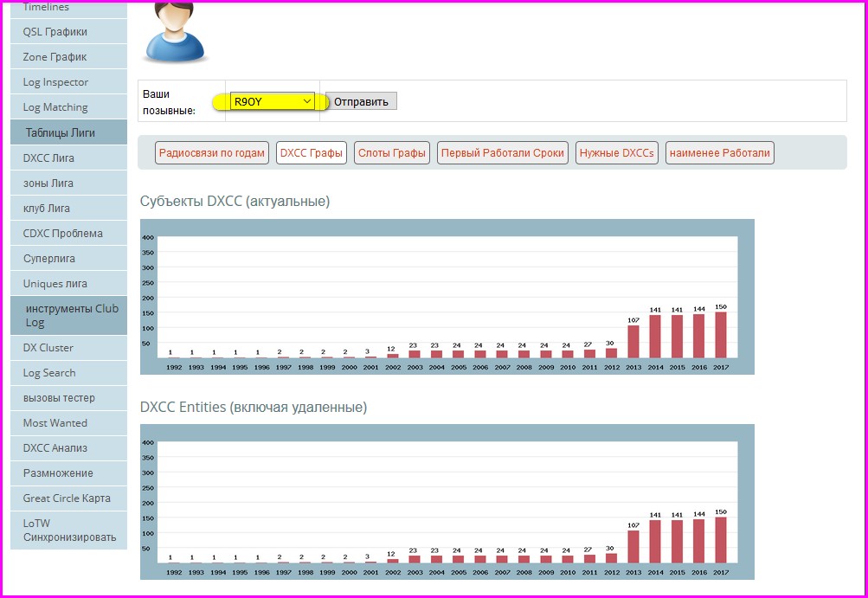Select the DXCC Графы tab
Viewport: 868px width, 598px height.
(312, 153)
